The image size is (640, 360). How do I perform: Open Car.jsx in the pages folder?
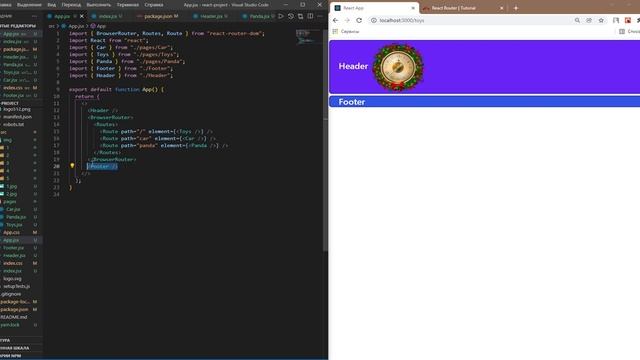click(13, 209)
